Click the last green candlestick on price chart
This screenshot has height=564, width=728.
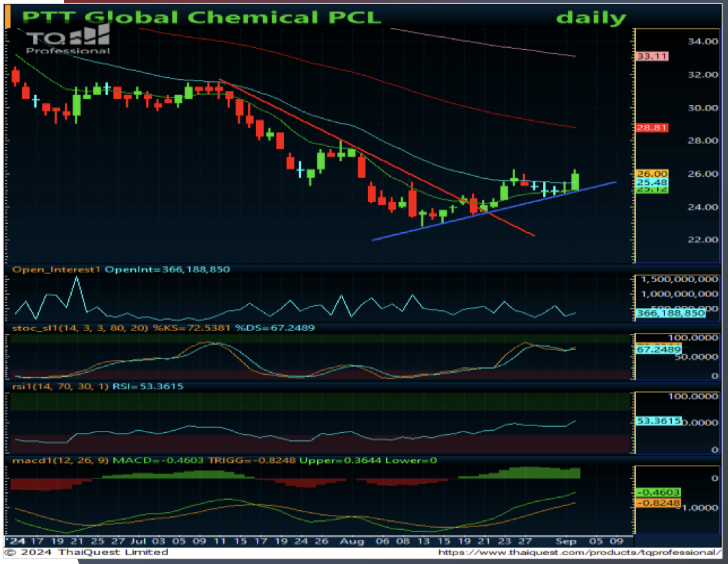(x=575, y=180)
